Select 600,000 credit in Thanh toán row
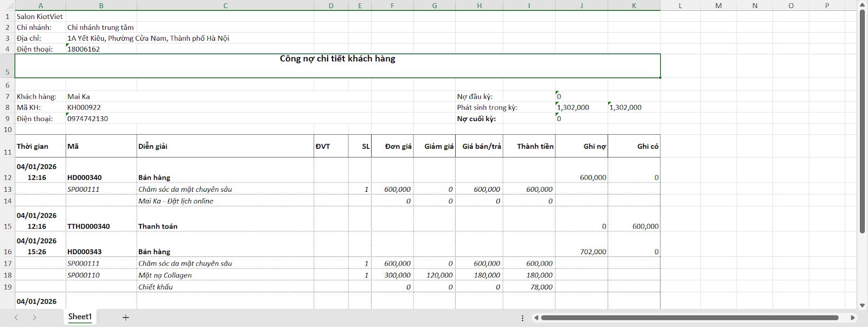The height and width of the screenshot is (327, 868). [x=634, y=219]
